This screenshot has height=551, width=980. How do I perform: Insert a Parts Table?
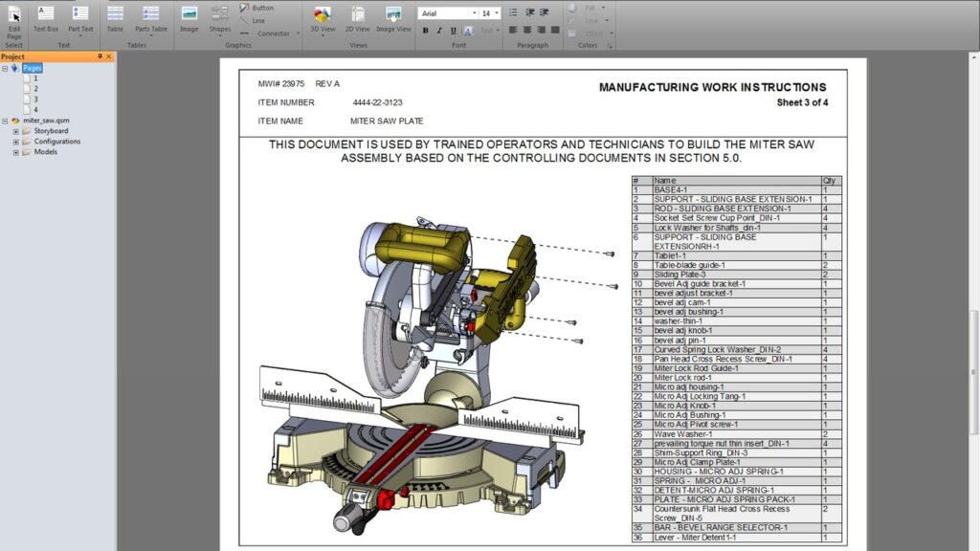pyautogui.click(x=150, y=18)
